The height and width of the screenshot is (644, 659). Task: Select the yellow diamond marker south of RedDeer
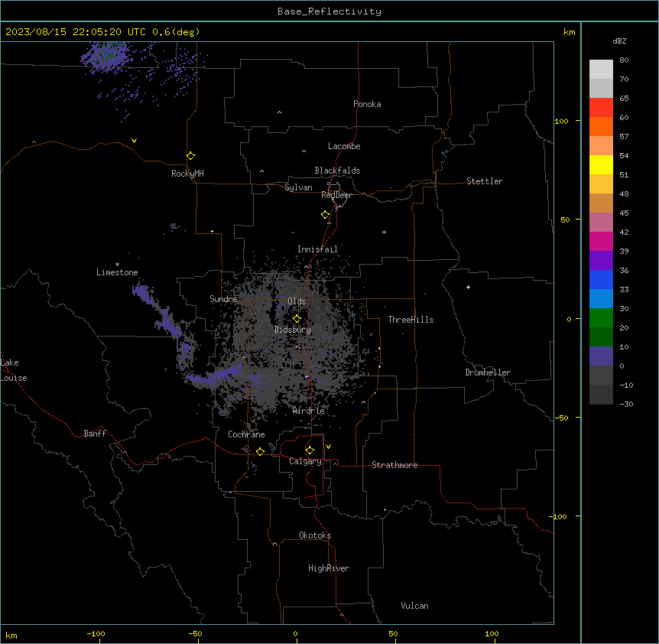point(326,215)
